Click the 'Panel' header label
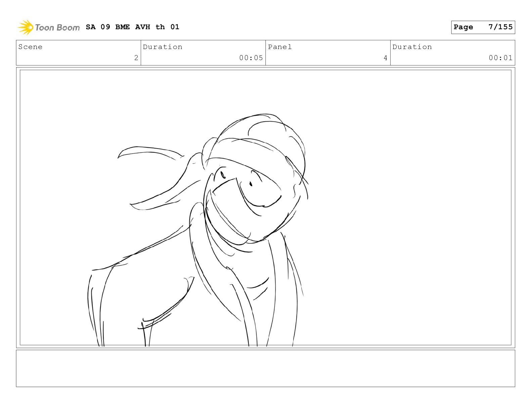The height and width of the screenshot is (411, 532). [280, 47]
